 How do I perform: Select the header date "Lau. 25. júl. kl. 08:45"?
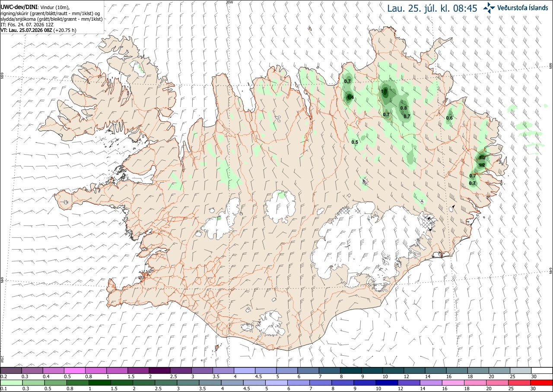click(x=432, y=8)
